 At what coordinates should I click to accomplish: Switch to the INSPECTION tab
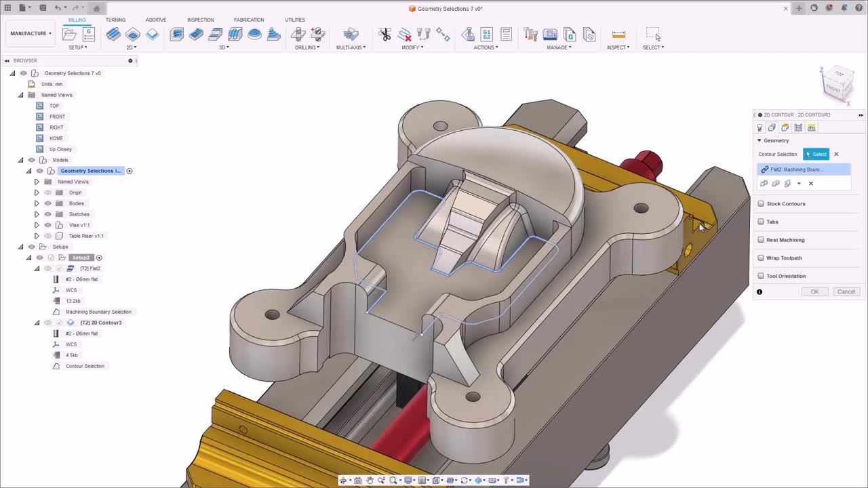[200, 20]
